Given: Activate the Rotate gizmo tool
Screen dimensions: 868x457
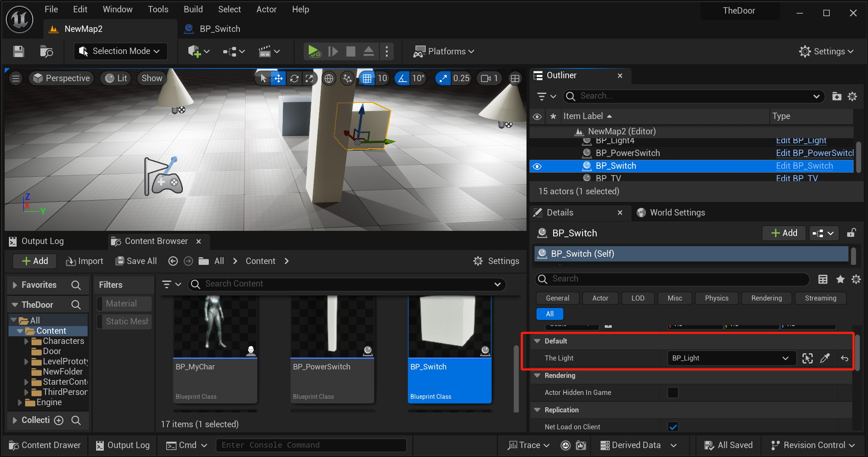Looking at the screenshot, I should (294, 78).
